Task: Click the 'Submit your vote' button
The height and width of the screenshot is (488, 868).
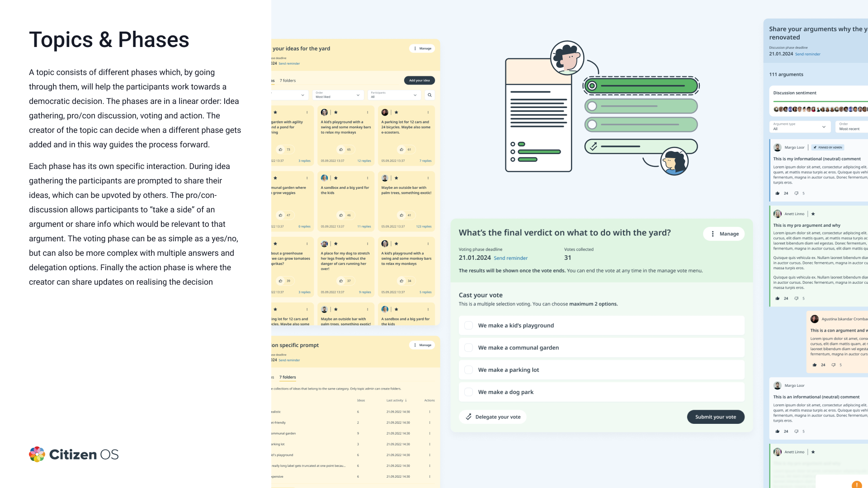Action: click(715, 417)
